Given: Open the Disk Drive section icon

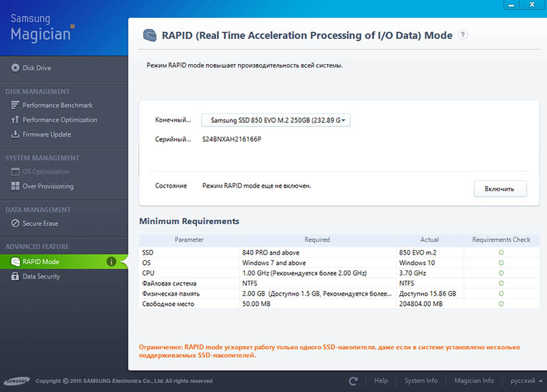Looking at the screenshot, I should tap(15, 68).
